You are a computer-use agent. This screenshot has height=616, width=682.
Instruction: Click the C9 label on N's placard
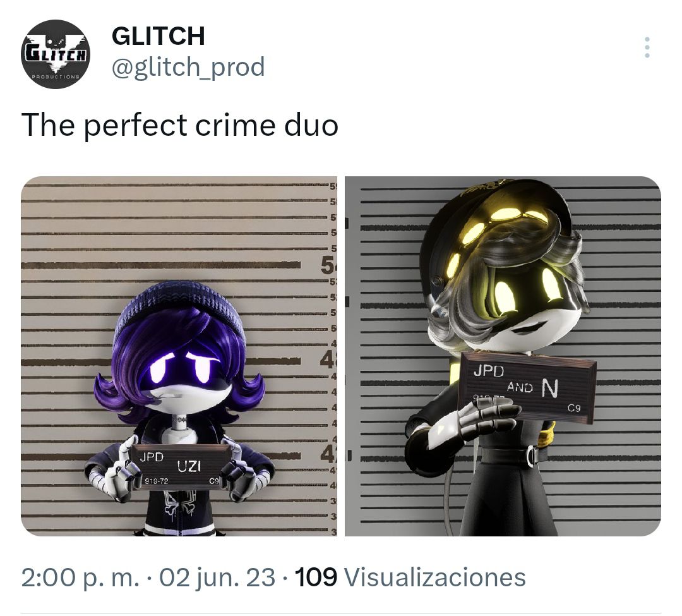pyautogui.click(x=574, y=408)
